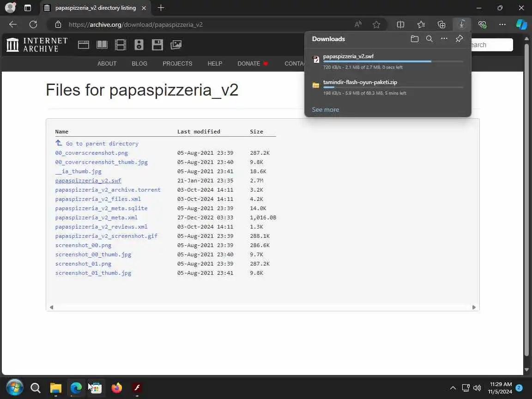Close the papaspizzeria_v2 directory listing tab

[x=144, y=8]
